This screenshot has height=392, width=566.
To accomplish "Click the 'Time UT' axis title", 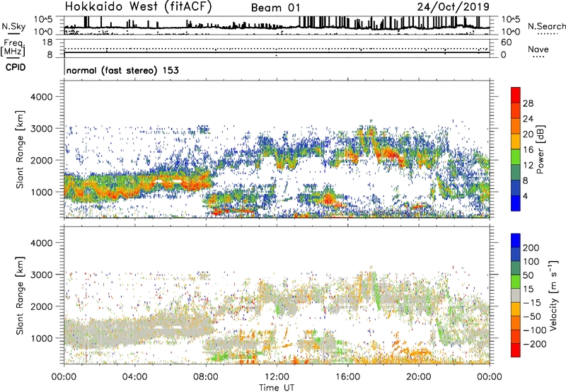I will 277,388.
